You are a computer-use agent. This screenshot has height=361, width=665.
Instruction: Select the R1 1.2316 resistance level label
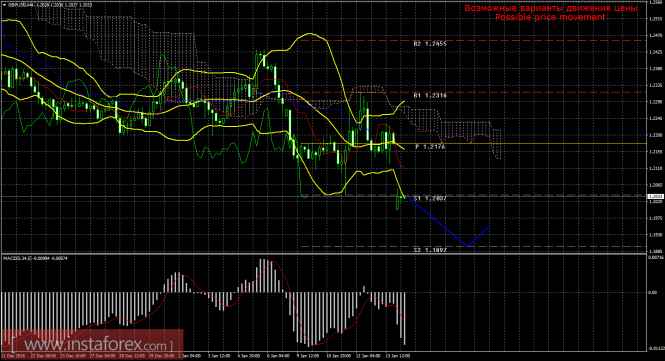click(x=430, y=96)
